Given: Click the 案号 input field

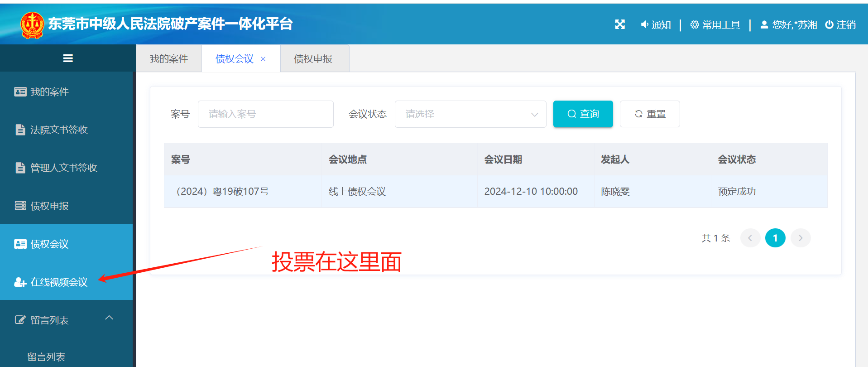Looking at the screenshot, I should [265, 114].
